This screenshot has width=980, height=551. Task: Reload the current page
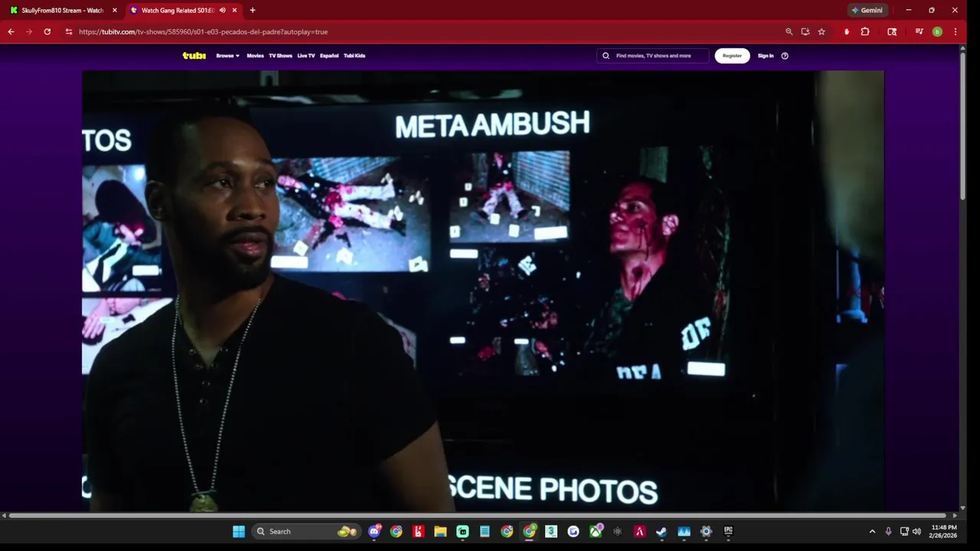click(x=47, y=31)
